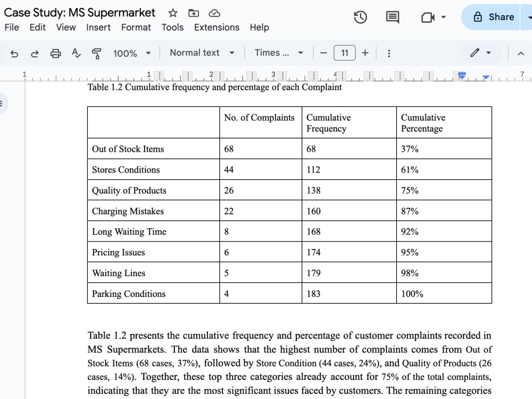Decrease font size with minus
The width and height of the screenshot is (532, 399).
[x=323, y=53]
